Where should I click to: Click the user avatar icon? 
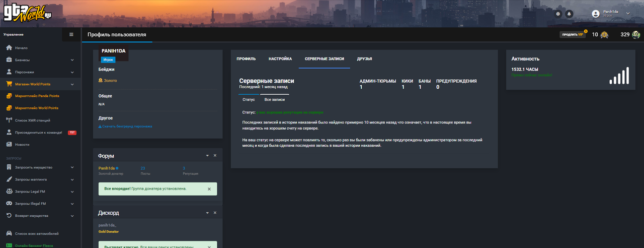(x=596, y=14)
